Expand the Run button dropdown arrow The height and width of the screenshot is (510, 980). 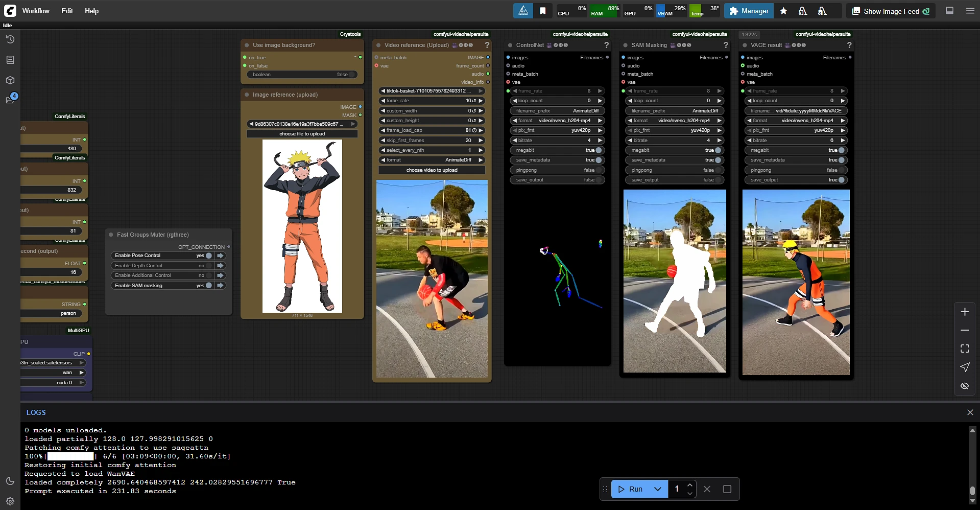[x=658, y=489]
